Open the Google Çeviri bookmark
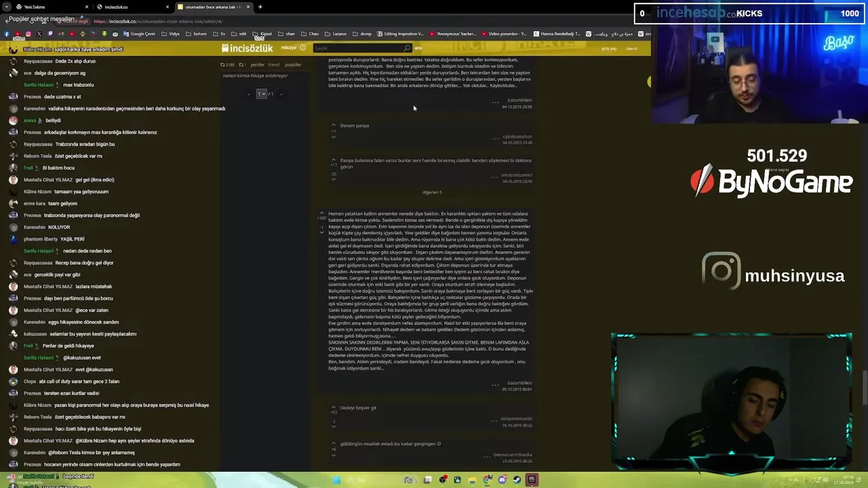868x488 pixels. (140, 34)
